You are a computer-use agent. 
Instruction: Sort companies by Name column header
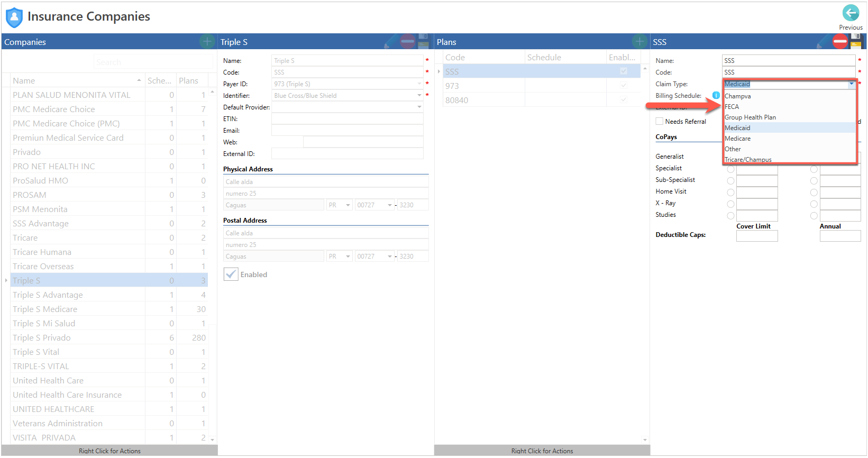tap(77, 80)
